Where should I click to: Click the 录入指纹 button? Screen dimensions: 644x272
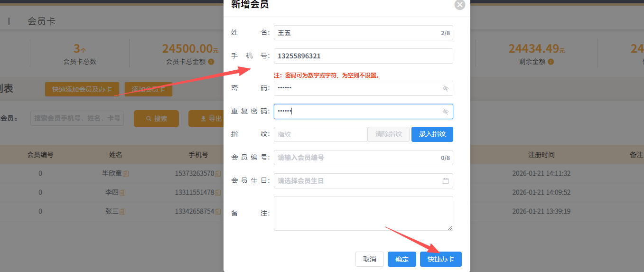(x=432, y=134)
